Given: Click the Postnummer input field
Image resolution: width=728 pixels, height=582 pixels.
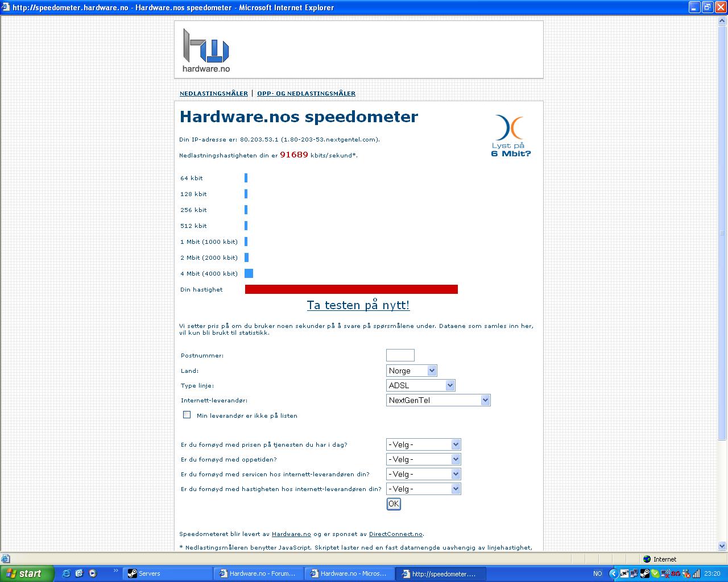Looking at the screenshot, I should point(400,355).
